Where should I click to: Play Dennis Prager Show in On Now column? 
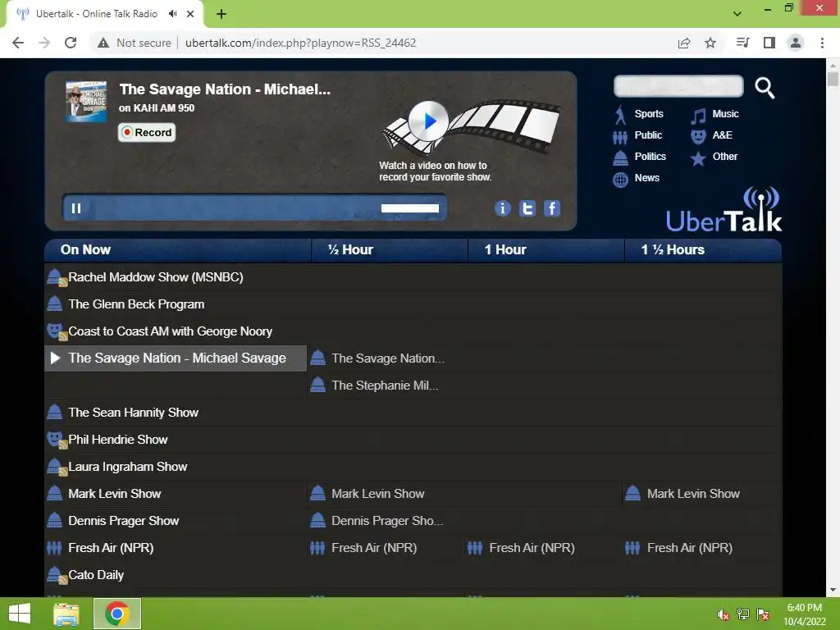[123, 521]
